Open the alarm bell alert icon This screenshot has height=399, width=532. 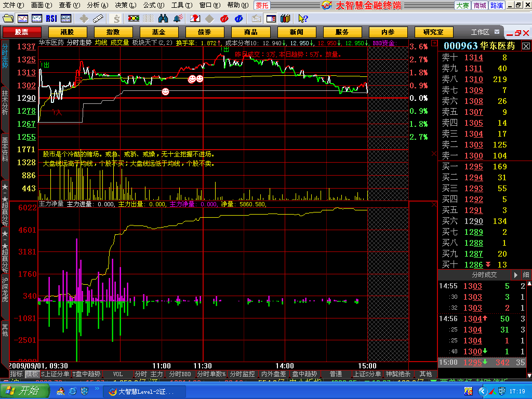tap(178, 18)
